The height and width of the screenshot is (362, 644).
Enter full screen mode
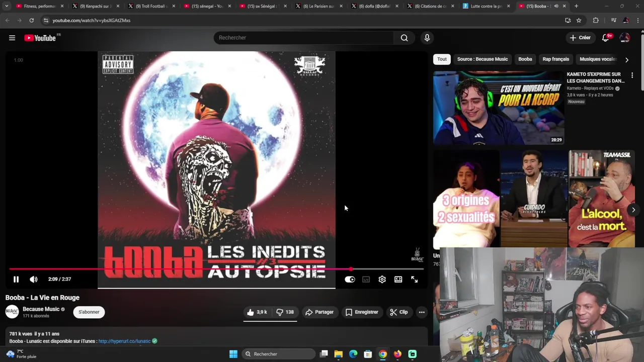(414, 280)
